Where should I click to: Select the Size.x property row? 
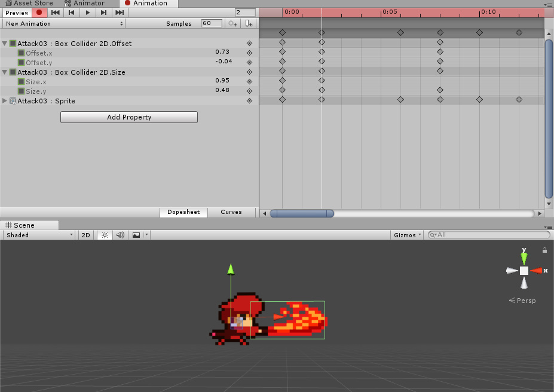(129, 82)
